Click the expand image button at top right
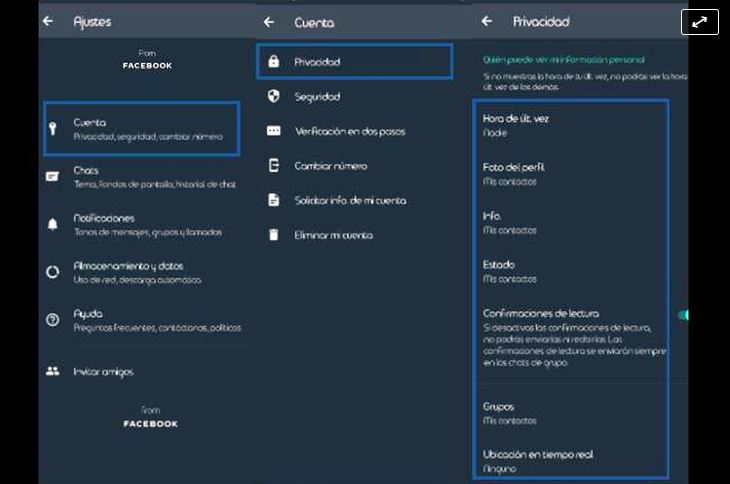Viewport: 730px width, 484px height. 700,22
